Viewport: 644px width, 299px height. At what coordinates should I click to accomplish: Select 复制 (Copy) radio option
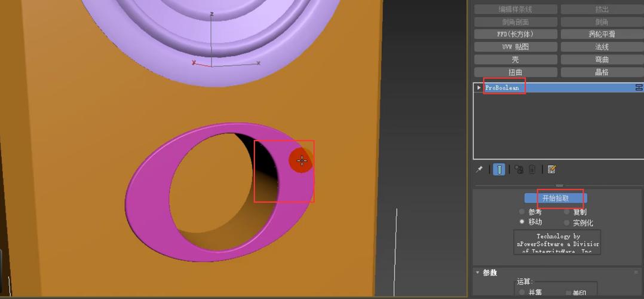click(567, 212)
